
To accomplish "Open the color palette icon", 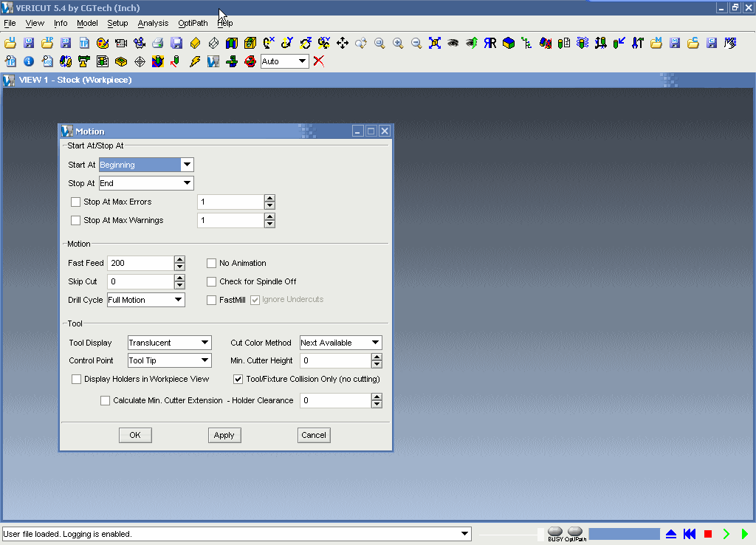I will 102,43.
